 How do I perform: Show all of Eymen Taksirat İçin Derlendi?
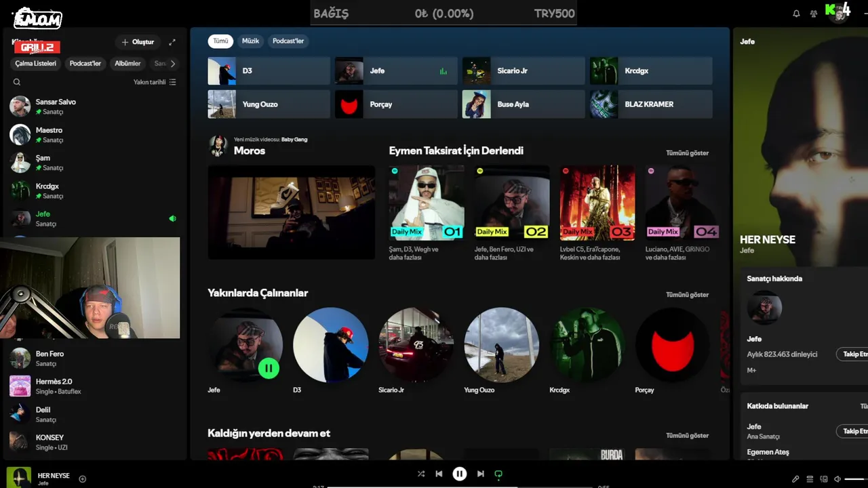click(x=687, y=153)
